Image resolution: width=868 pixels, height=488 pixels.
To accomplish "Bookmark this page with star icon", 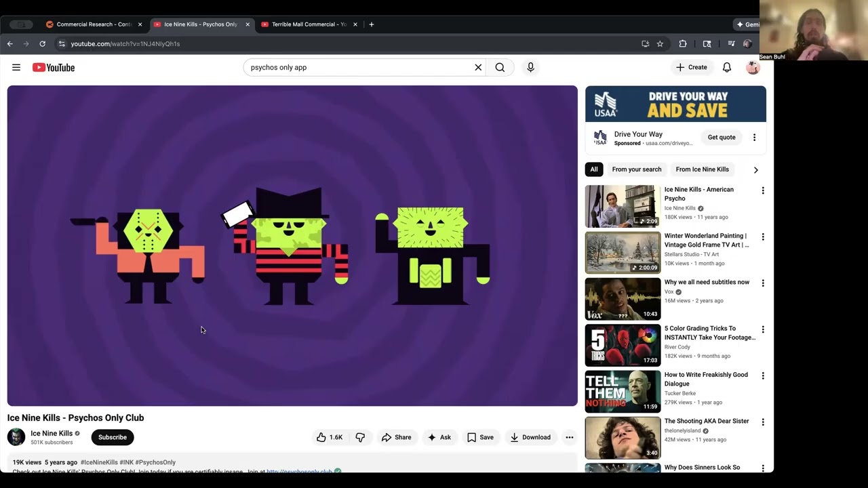I will (660, 43).
